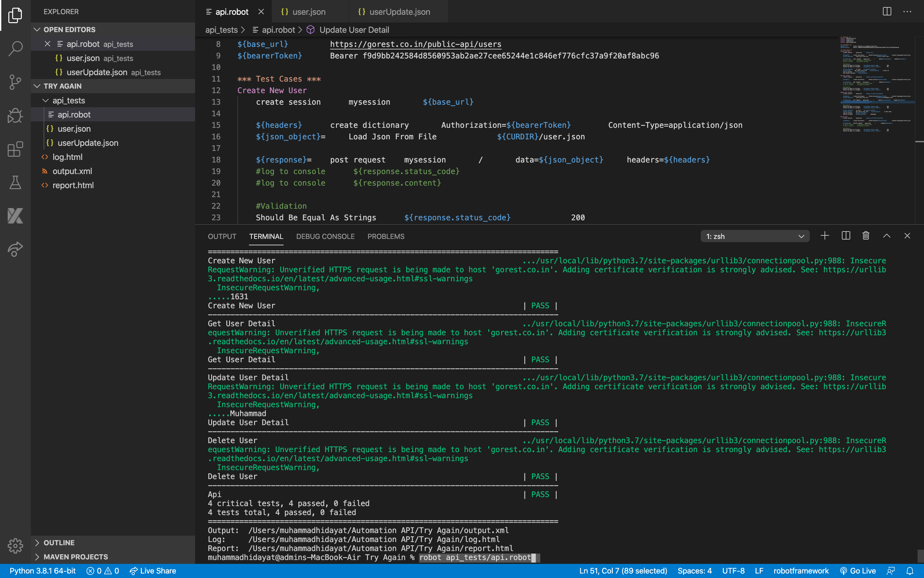This screenshot has height=578, width=924.
Task: Open the Source Control view
Action: [x=15, y=82]
